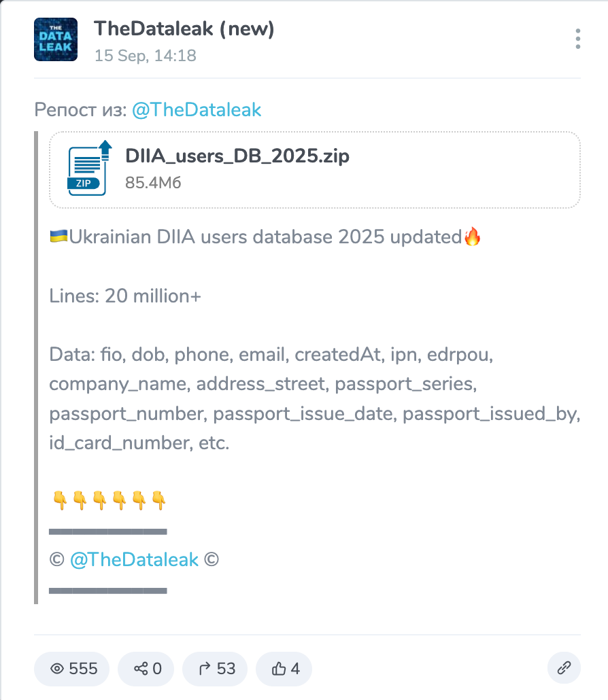
Task: Click the share icon with 0 count
Action: 146,669
